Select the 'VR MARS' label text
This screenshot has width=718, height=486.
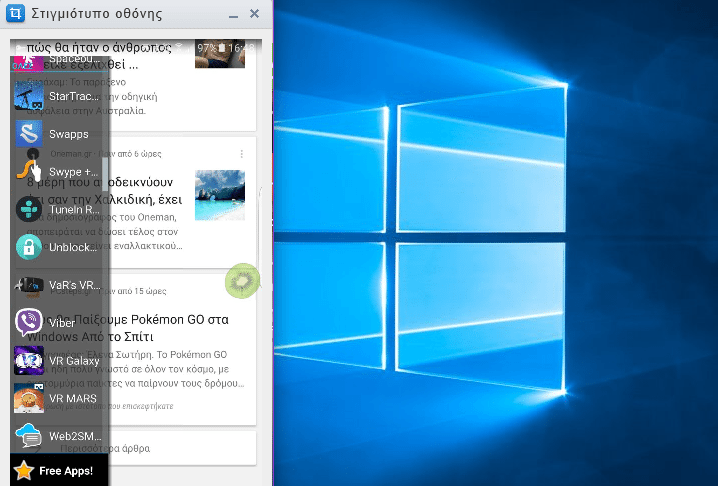pyautogui.click(x=73, y=399)
